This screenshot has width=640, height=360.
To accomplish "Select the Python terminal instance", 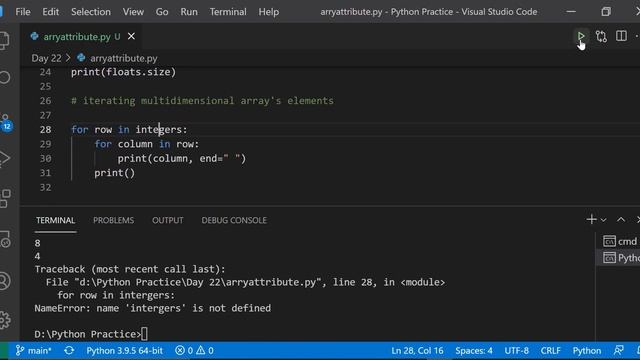I will tap(620, 258).
